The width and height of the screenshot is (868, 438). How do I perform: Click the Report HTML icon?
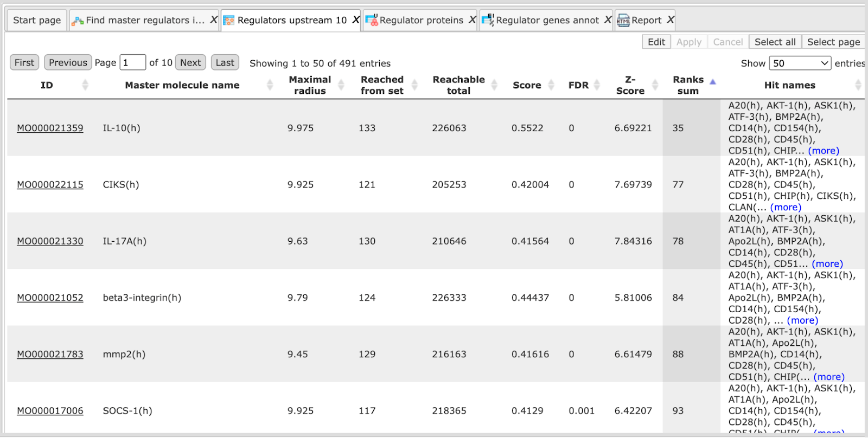pyautogui.click(x=624, y=21)
